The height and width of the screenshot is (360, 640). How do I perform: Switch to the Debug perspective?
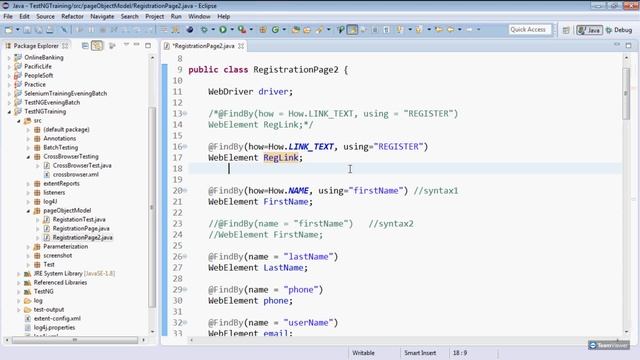point(619,30)
